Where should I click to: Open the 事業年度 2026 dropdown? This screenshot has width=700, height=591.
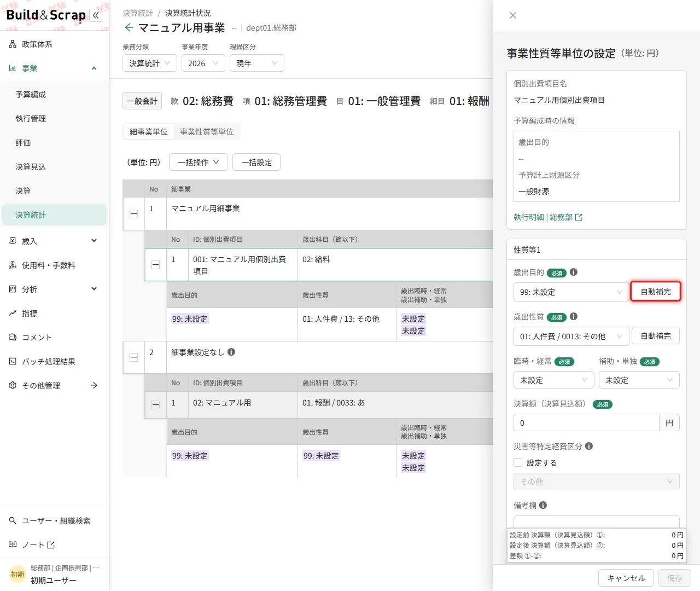click(203, 63)
